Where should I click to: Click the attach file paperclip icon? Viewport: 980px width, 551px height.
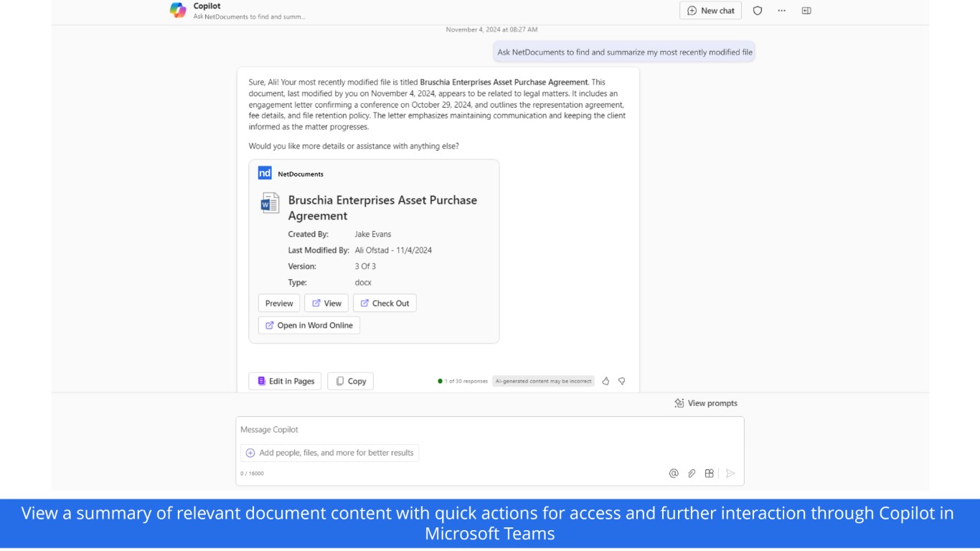[x=692, y=474]
